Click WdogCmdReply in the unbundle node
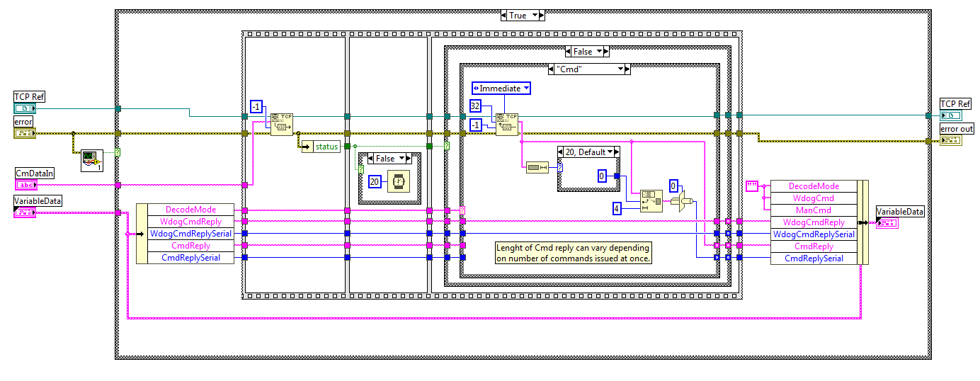 click(190, 222)
